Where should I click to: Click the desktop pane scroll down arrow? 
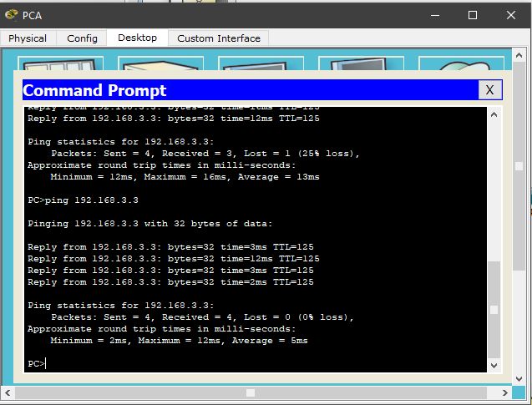(519, 378)
